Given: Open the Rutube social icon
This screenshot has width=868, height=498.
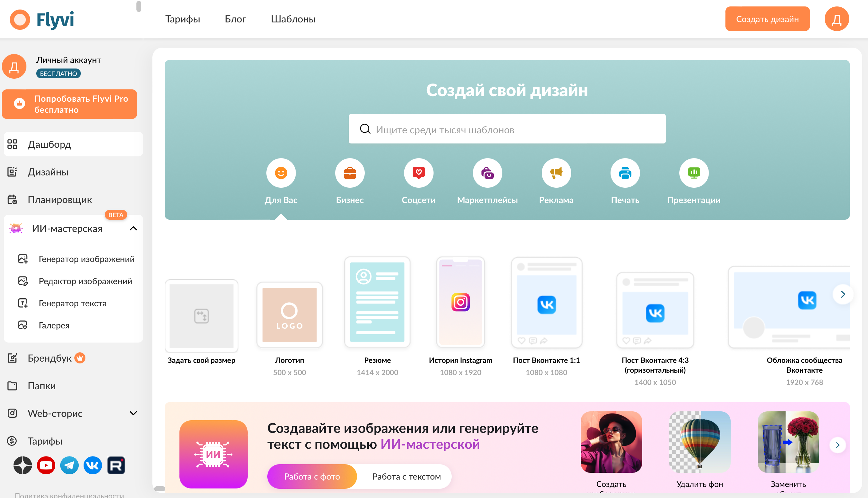Looking at the screenshot, I should [x=116, y=465].
